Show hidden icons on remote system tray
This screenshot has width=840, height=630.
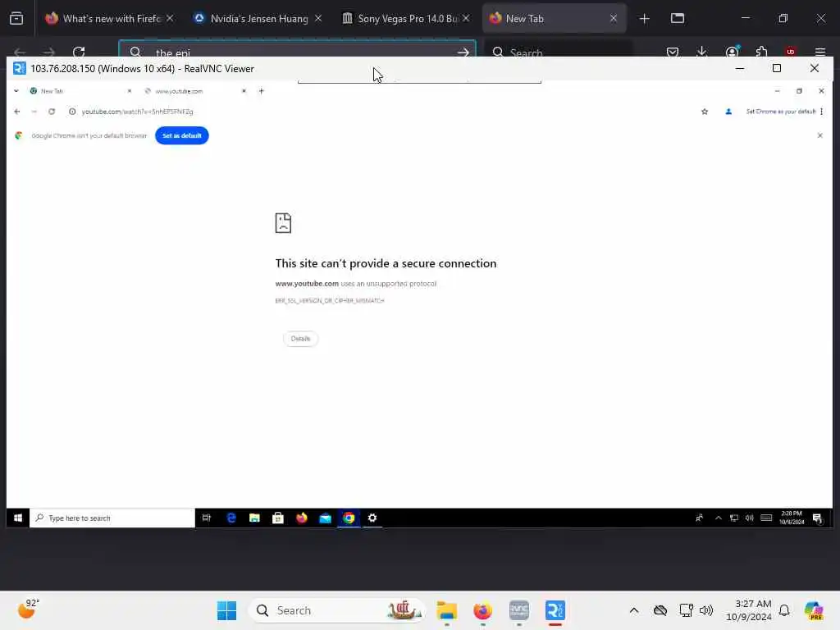coord(719,518)
